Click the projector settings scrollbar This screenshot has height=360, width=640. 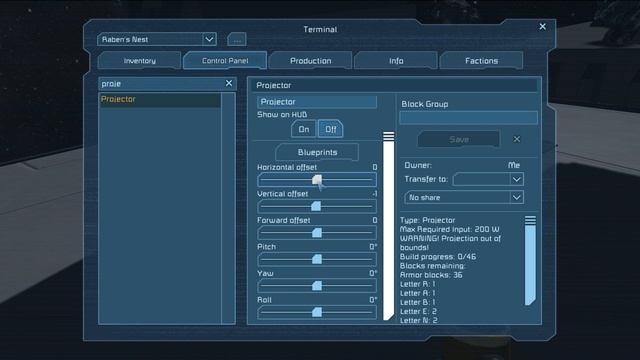[x=389, y=226]
